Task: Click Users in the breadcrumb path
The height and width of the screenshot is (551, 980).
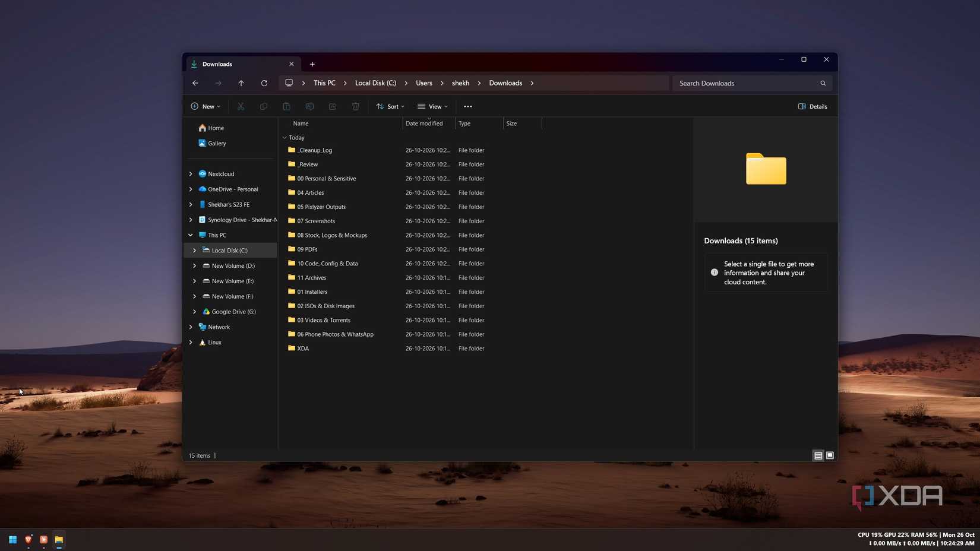Action: 424,83
